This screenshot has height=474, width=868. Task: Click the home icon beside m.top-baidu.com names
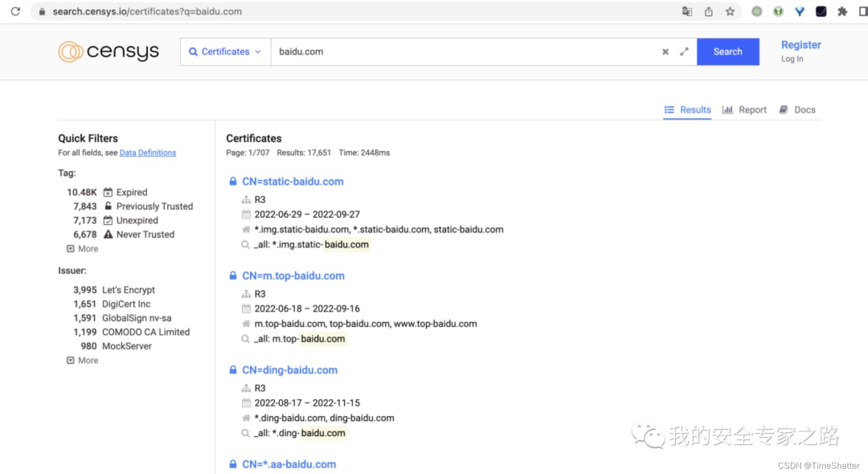[x=246, y=323]
